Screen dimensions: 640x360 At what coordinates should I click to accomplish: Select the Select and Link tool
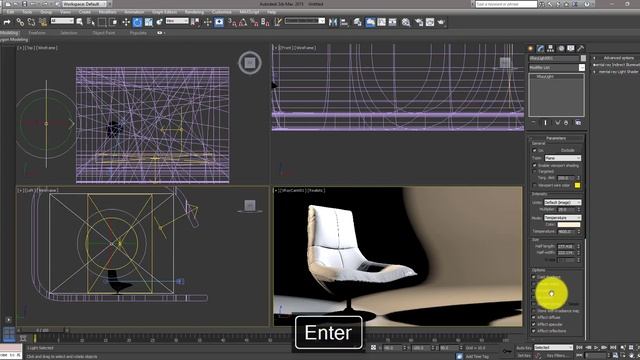(x=20, y=22)
